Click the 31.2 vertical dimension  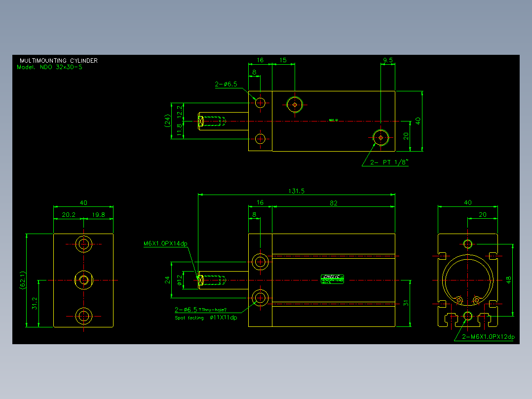[35, 304]
